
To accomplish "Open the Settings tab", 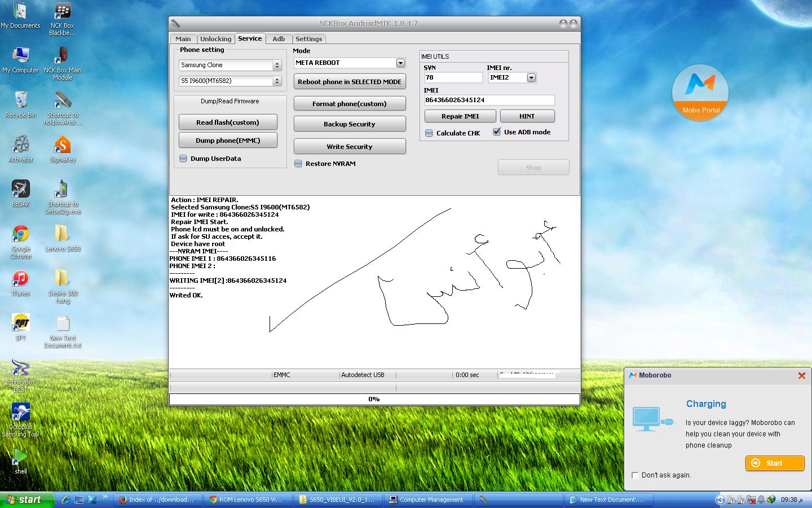I will pos(308,39).
